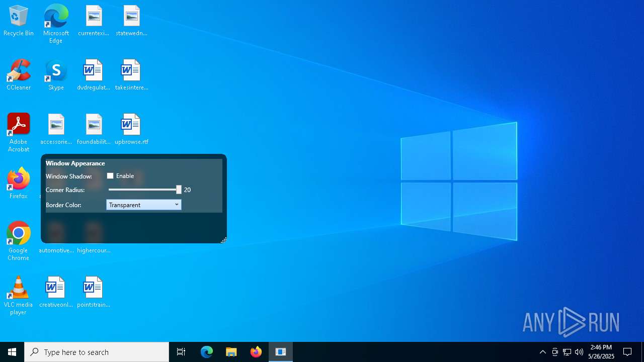Viewport: 644px width, 362px height.
Task: Select the dvdregulat Word document icon
Action: coord(94,75)
